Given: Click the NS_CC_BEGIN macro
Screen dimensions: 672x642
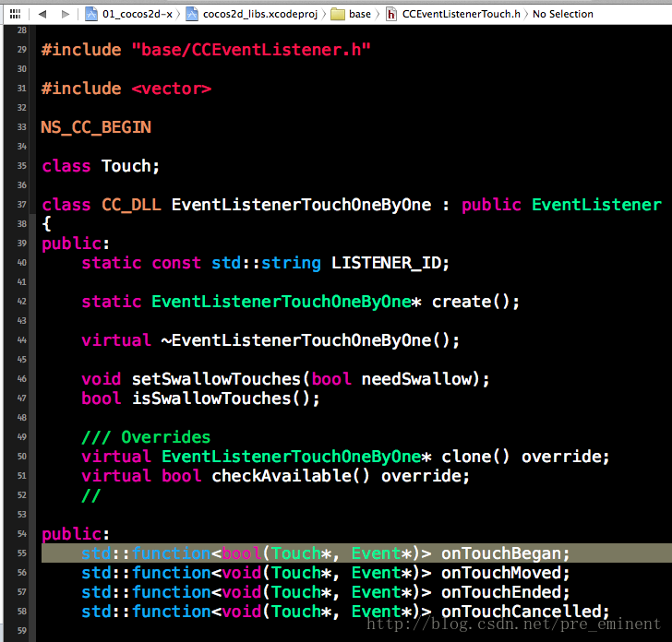Looking at the screenshot, I should (x=96, y=127).
